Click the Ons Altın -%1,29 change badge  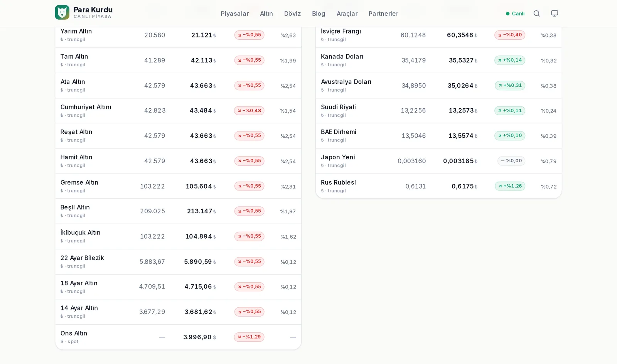249,337
